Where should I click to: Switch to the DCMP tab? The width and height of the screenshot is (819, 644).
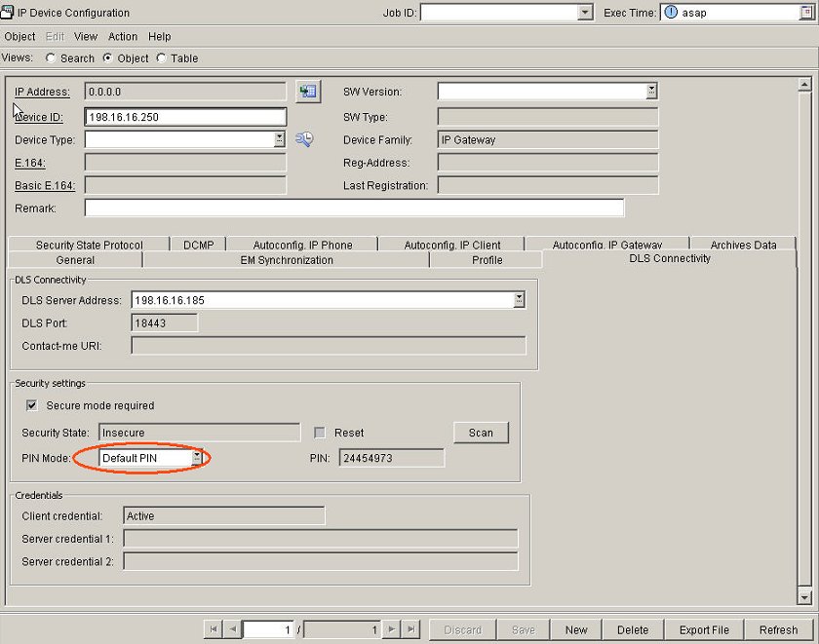[x=199, y=245]
